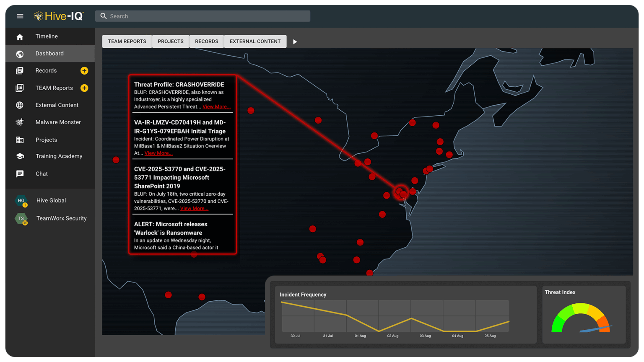Select the highlighted circled map incident marker
Viewport: 644px width, 362px height.
[x=401, y=193]
